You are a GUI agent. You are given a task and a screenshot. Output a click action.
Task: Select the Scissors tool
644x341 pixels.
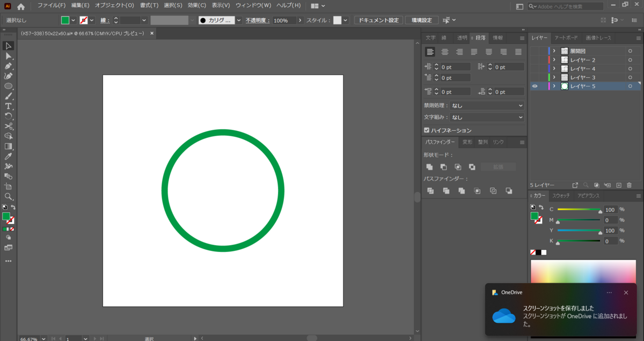click(x=9, y=127)
